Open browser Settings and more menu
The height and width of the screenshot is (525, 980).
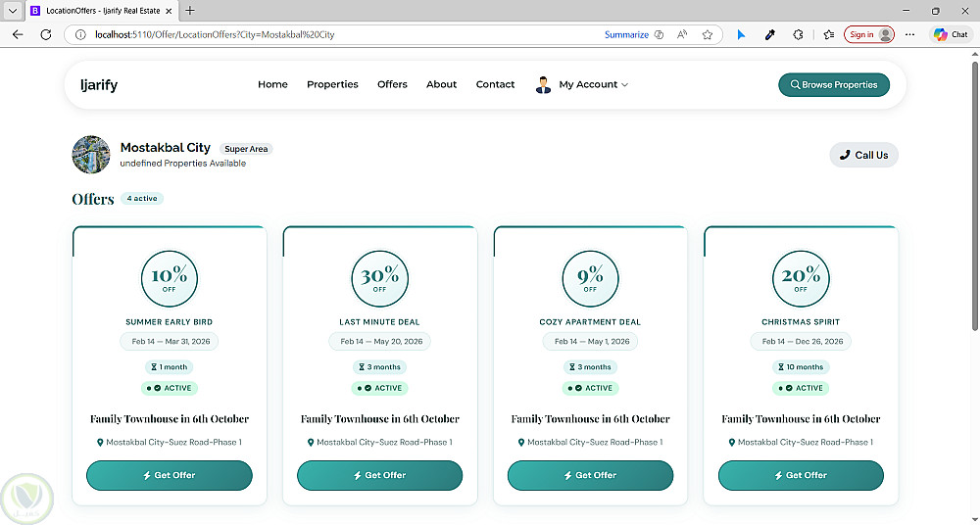[909, 35]
